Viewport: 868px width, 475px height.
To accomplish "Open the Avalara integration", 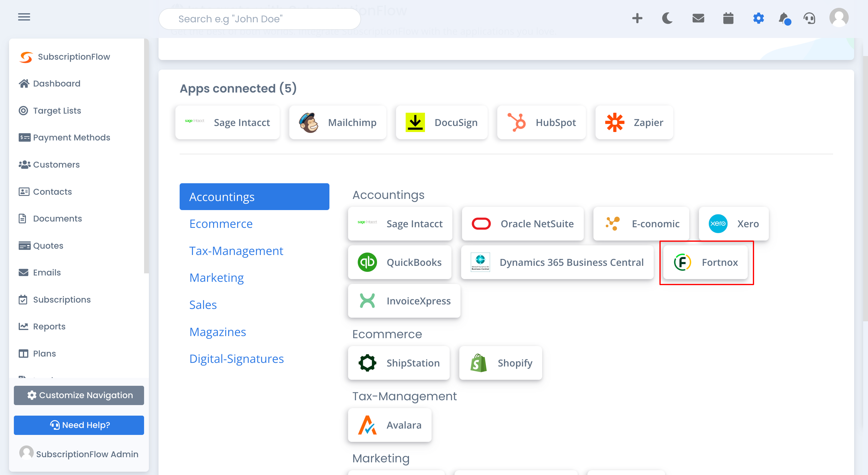I will tap(390, 425).
